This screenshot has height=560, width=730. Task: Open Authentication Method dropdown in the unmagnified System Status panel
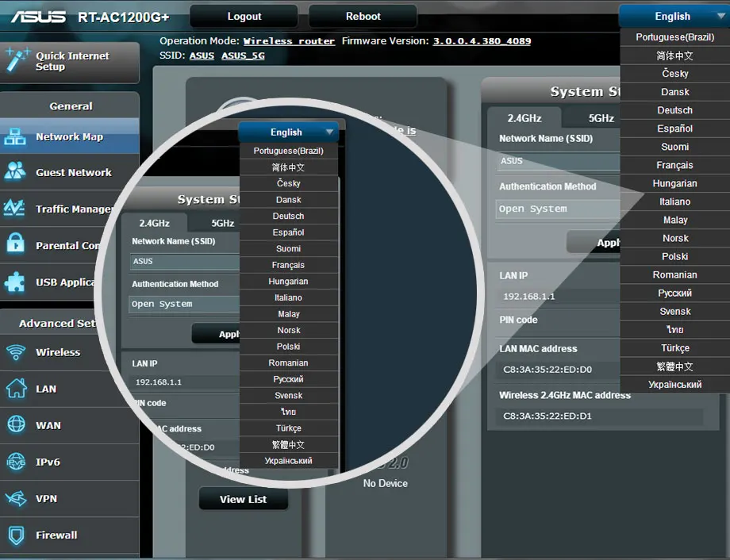(x=558, y=209)
